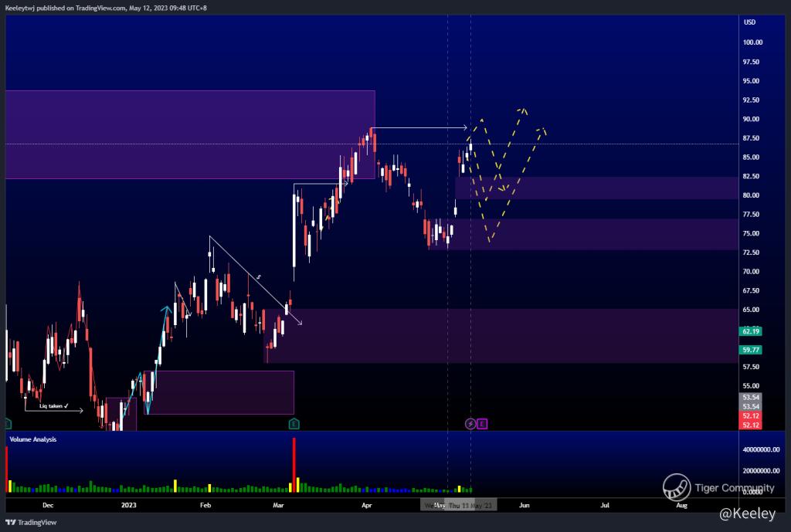Click the 2023 label on time axis
The height and width of the screenshot is (532, 791).
point(129,505)
